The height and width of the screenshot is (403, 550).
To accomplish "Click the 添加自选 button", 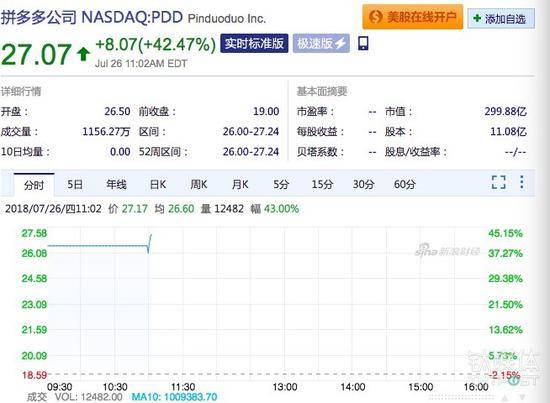I will (501, 18).
